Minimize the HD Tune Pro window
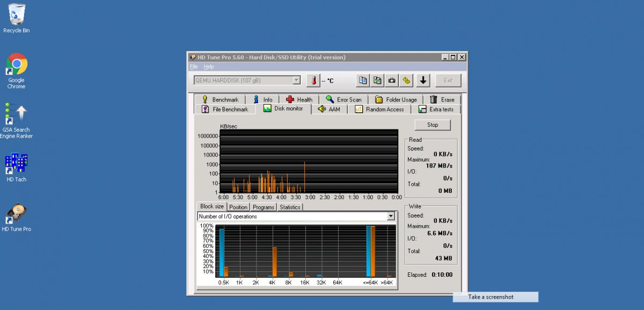 [445, 57]
